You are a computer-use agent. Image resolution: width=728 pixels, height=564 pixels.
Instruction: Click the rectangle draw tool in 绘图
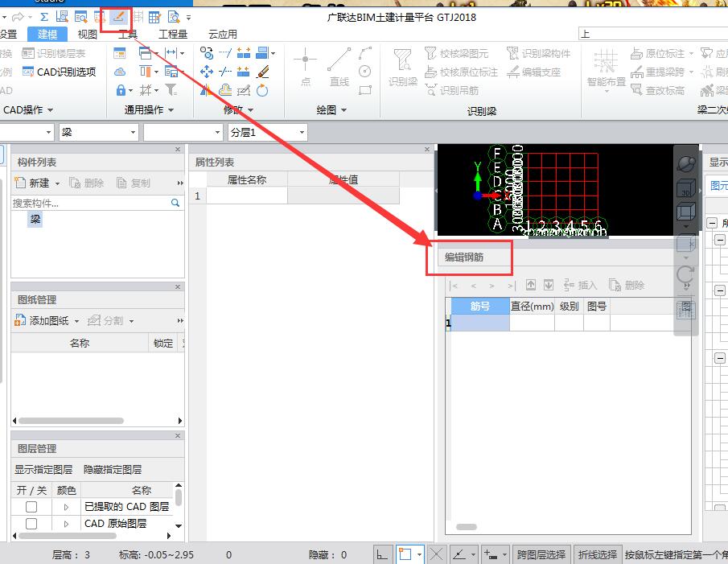pos(365,90)
